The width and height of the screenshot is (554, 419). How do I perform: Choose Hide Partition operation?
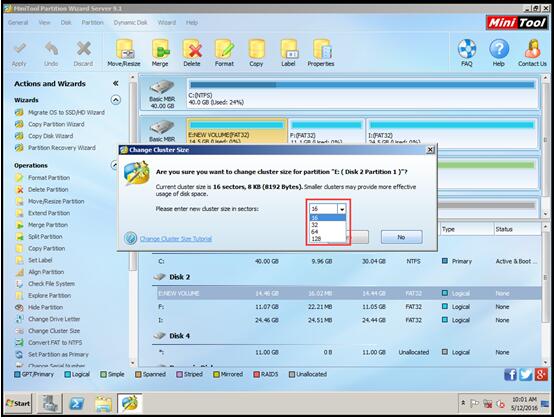[45, 307]
